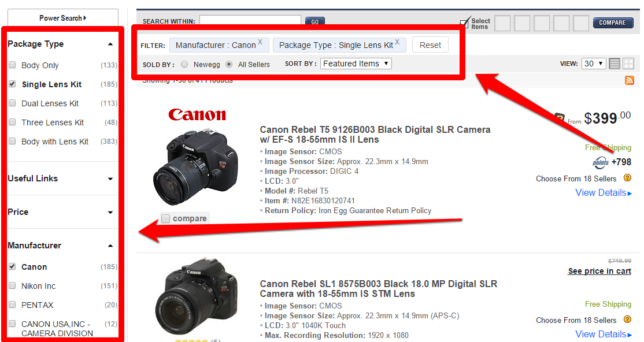
Task: Switch to list view icon
Action: point(615,64)
